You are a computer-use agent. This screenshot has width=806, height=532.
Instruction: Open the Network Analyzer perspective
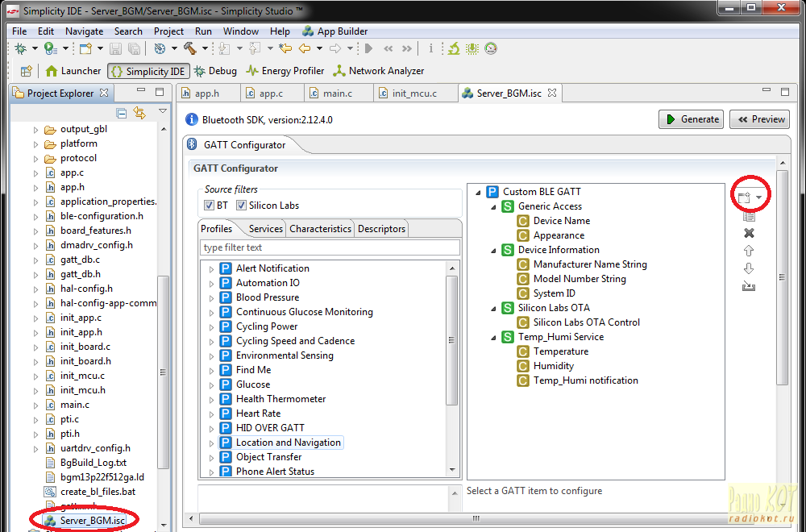click(378, 71)
